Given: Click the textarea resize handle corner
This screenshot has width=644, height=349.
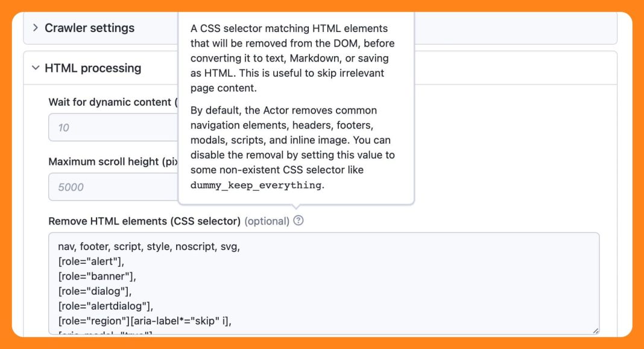Looking at the screenshot, I should point(595,330).
